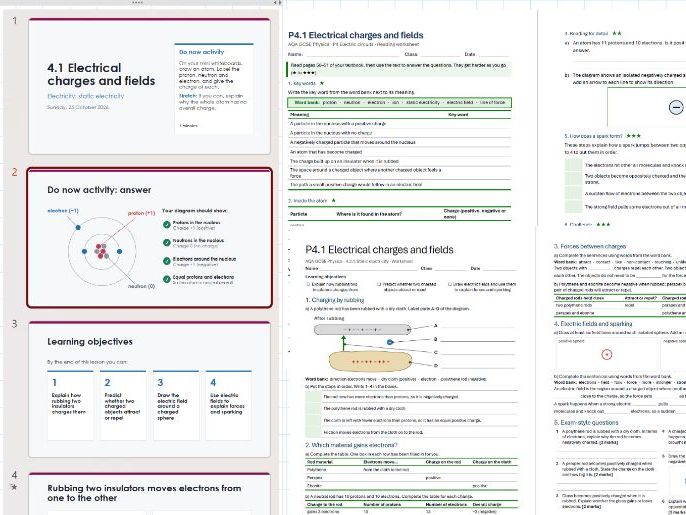This screenshot has height=515, width=686.
Task: Click the '4. Electric fields and sparking' heading
Action: 593,324
